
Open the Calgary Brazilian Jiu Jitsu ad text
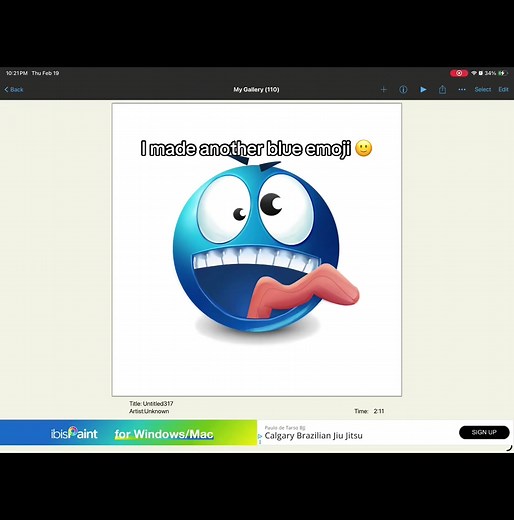point(313,436)
